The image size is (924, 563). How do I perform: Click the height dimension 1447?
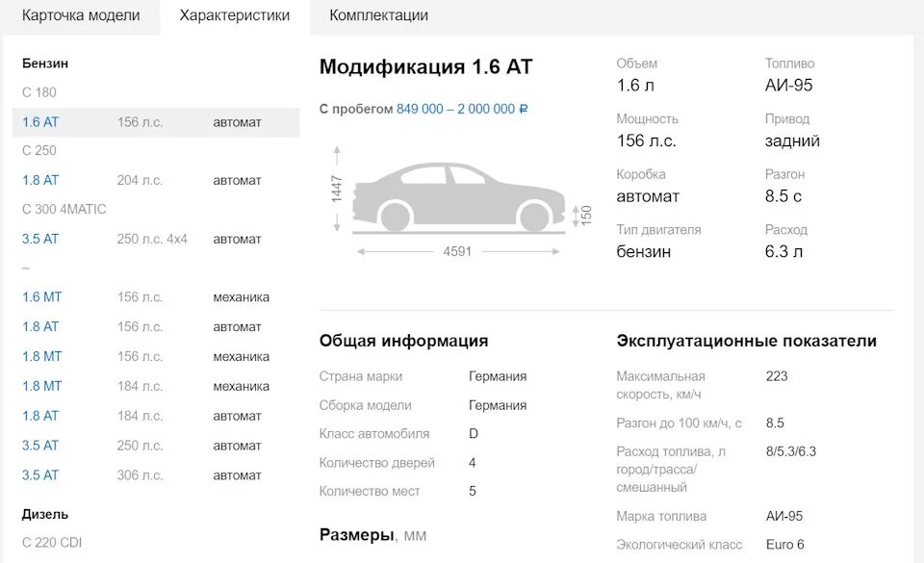click(337, 189)
